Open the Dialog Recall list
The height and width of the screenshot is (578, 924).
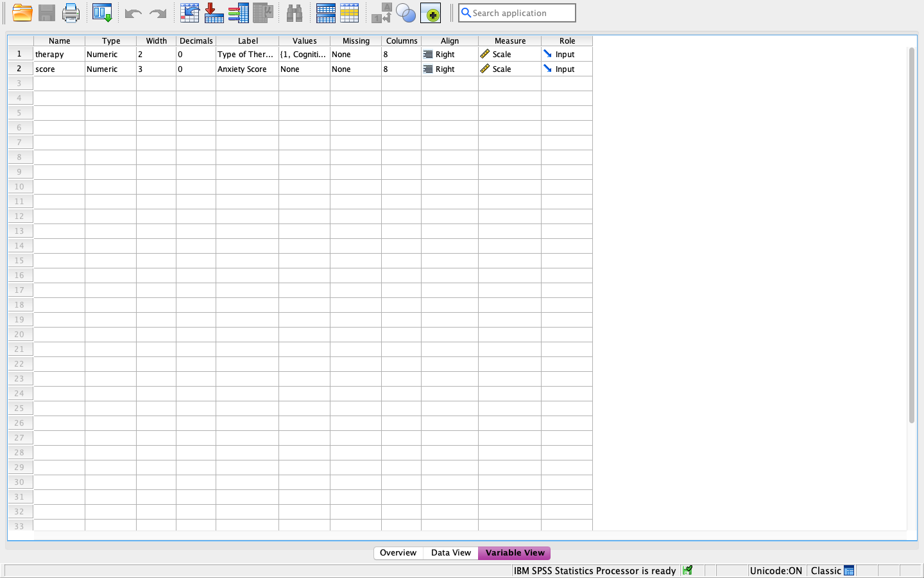point(101,13)
